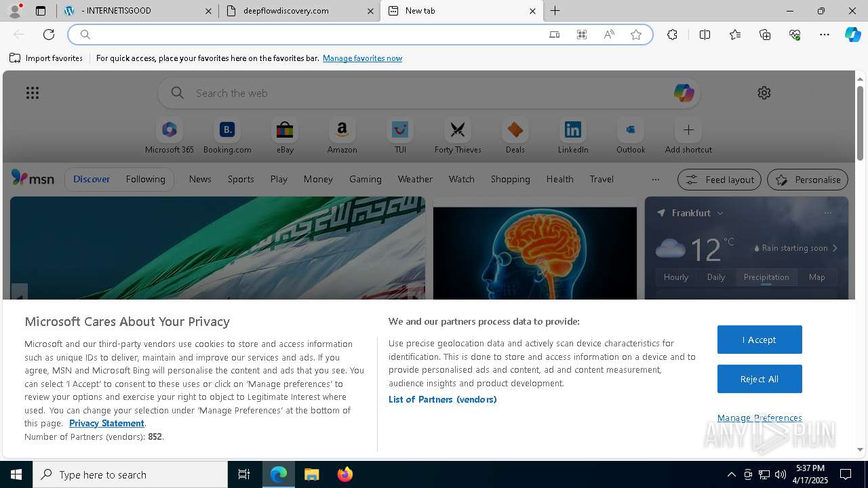The image size is (868, 488).
Task: Open the Booking.com shortcut
Action: coord(227,136)
